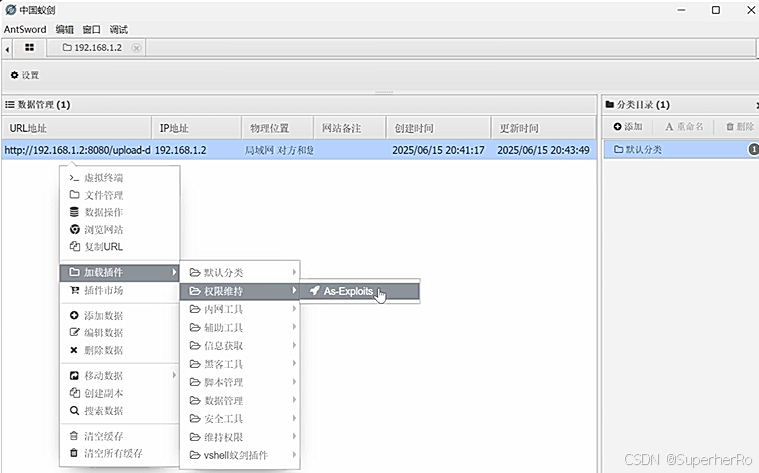Viewport: 759px width, 473px height.
Task: Open the 调试 menu bar item
Action: [119, 30]
